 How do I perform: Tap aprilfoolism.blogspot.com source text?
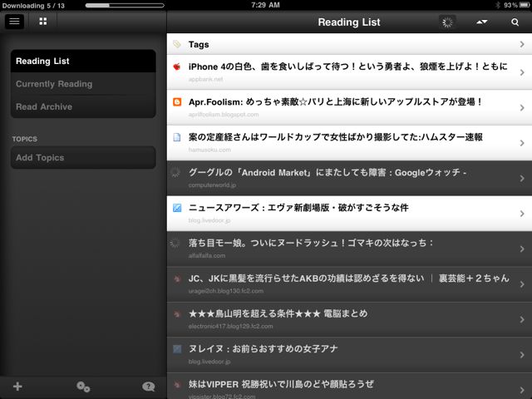(x=224, y=115)
